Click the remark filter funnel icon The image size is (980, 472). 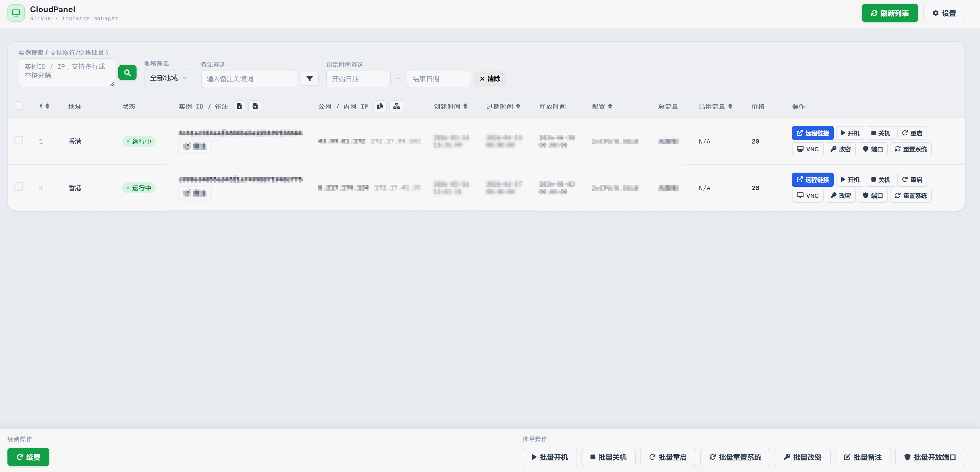(309, 79)
